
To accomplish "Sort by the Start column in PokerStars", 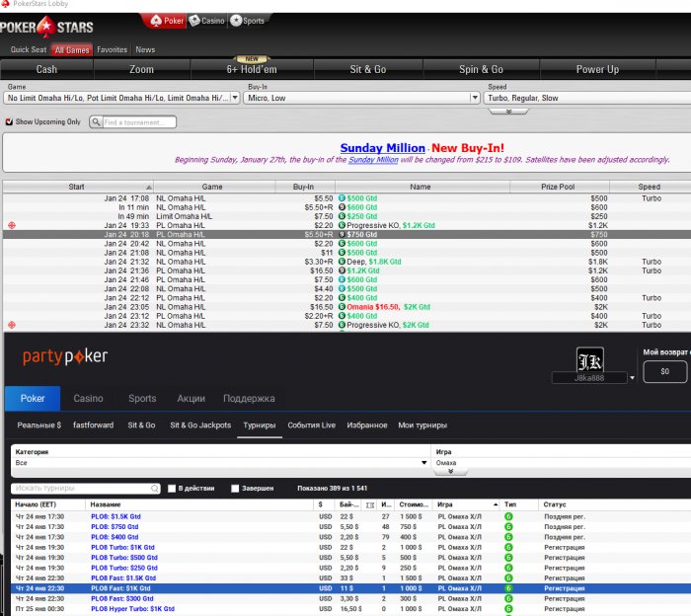I will tap(78, 187).
